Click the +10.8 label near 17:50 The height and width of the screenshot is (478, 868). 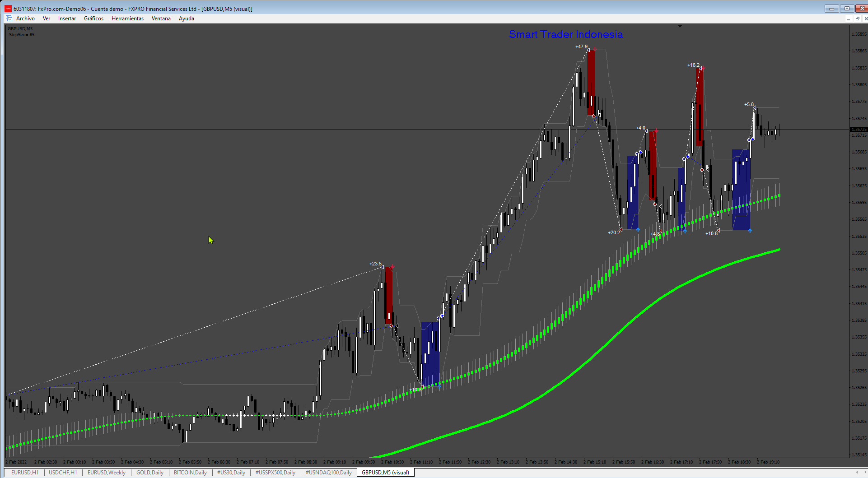(711, 233)
